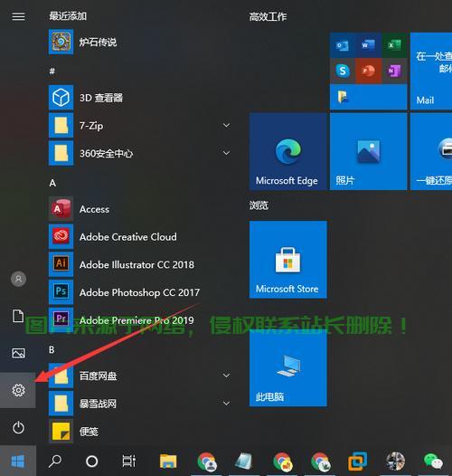Open the 照片 Photos tile
Image resolution: width=452 pixels, height=476 pixels.
click(368, 151)
